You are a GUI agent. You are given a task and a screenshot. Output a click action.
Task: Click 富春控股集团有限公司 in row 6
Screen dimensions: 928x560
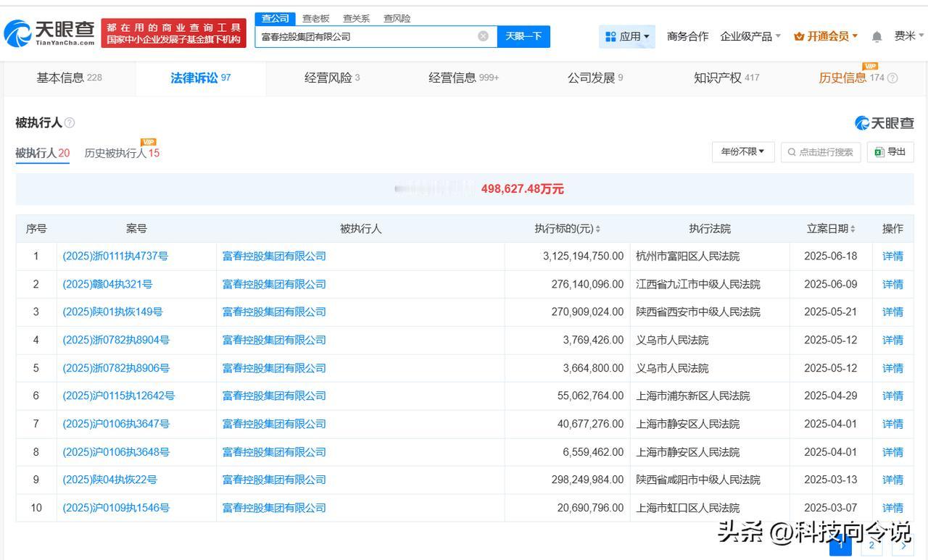[x=274, y=396]
